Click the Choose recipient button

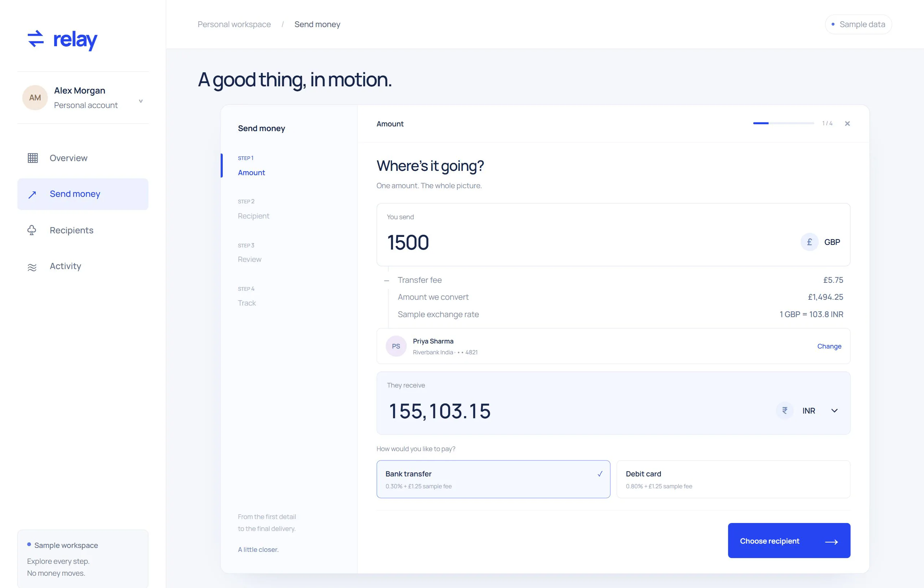pyautogui.click(x=789, y=540)
